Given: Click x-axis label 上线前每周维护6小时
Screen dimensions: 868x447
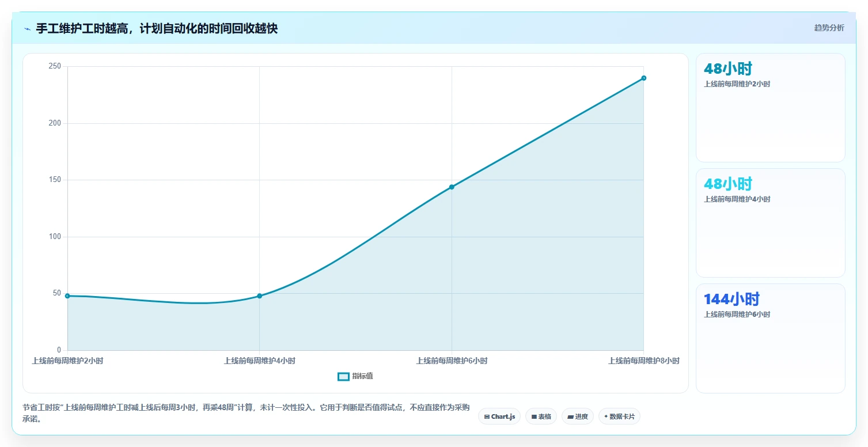Looking at the screenshot, I should pyautogui.click(x=452, y=361).
